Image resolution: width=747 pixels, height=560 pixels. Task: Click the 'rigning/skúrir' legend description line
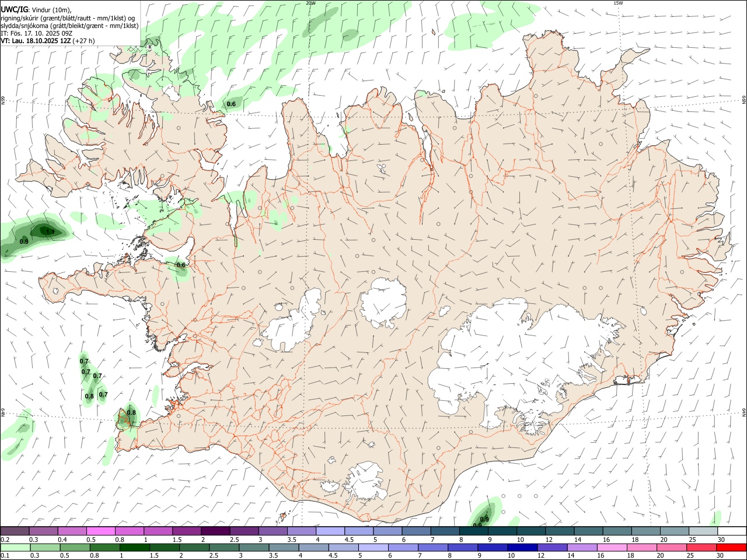click(x=68, y=18)
